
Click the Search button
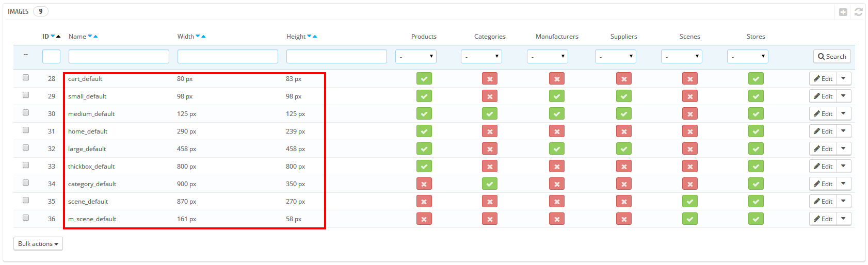pyautogui.click(x=832, y=57)
